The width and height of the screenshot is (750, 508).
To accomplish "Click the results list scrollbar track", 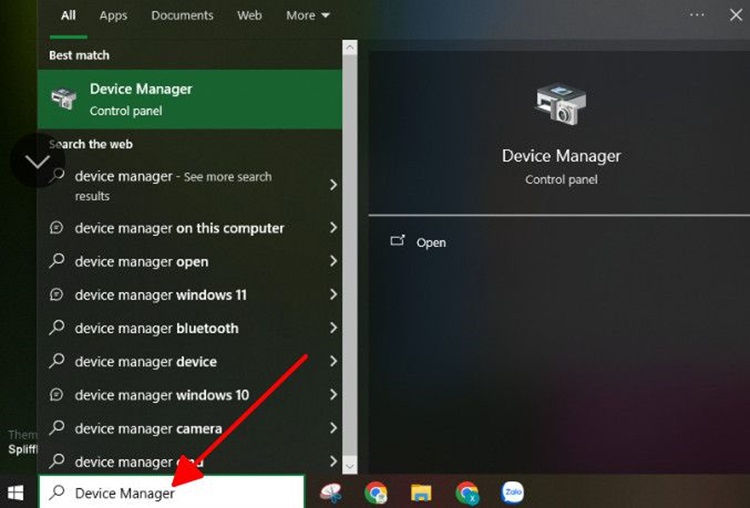I will (x=350, y=256).
